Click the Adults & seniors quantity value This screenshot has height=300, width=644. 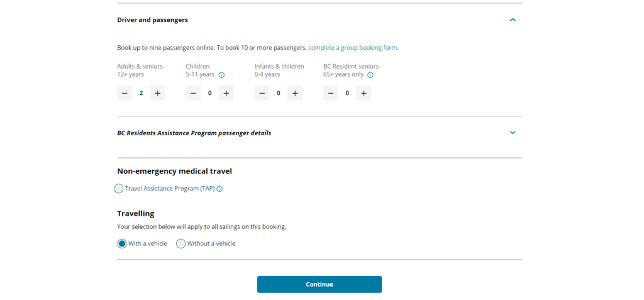pyautogui.click(x=141, y=93)
